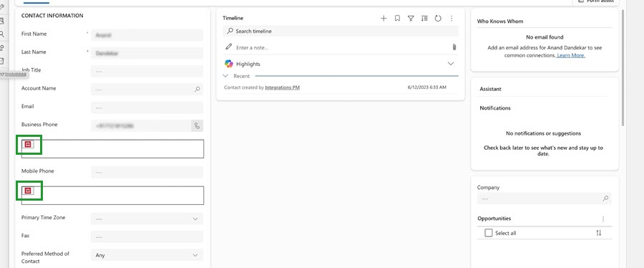Viewport: 644px width, 268px height.
Task: Click the Company lookup search icon
Action: 605,198
